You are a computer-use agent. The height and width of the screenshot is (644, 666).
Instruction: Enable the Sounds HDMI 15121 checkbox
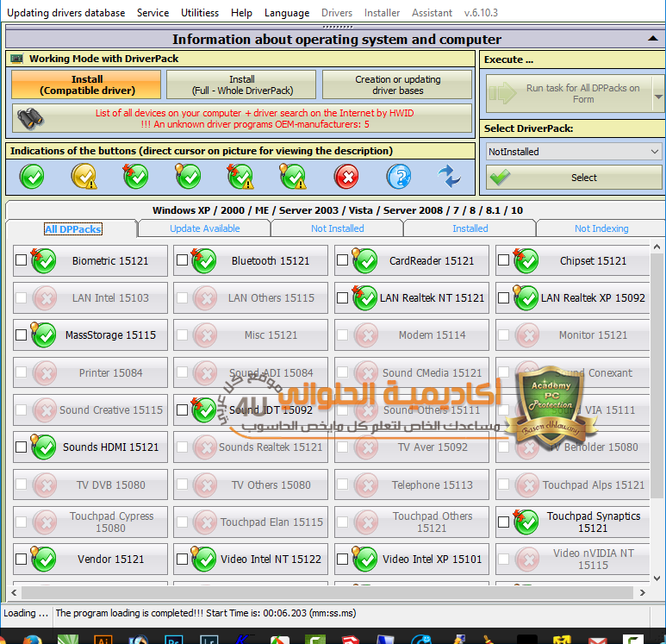(21, 447)
